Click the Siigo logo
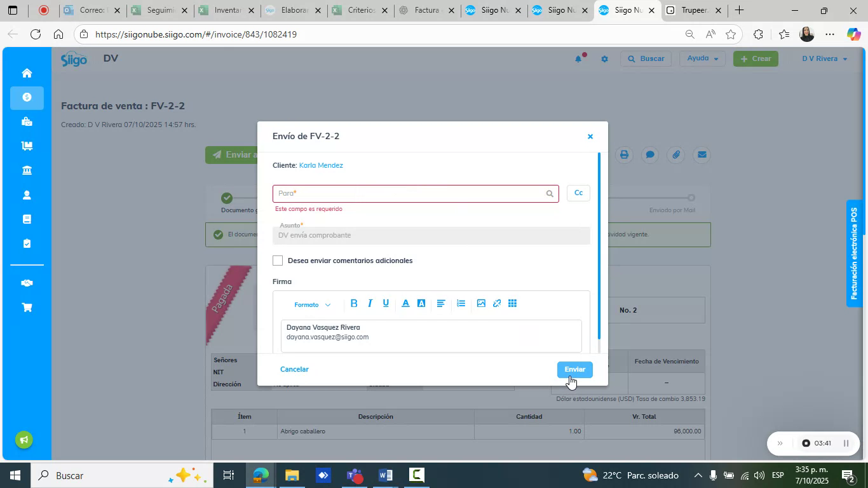This screenshot has height=488, width=868. (74, 60)
